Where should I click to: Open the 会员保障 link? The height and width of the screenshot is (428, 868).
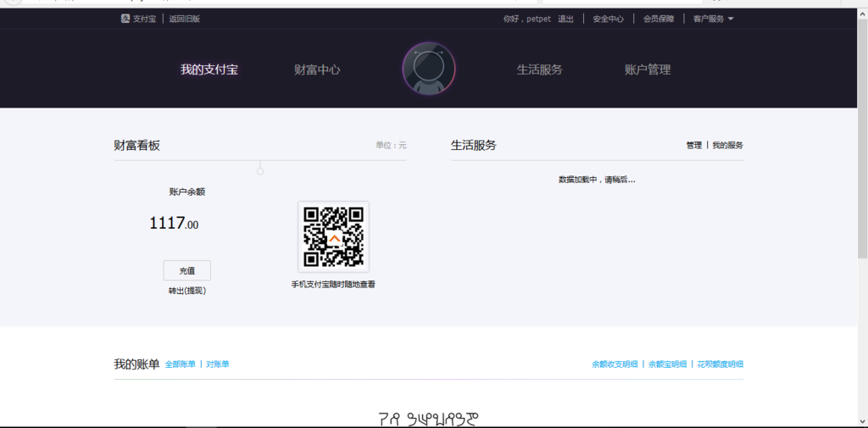(658, 19)
